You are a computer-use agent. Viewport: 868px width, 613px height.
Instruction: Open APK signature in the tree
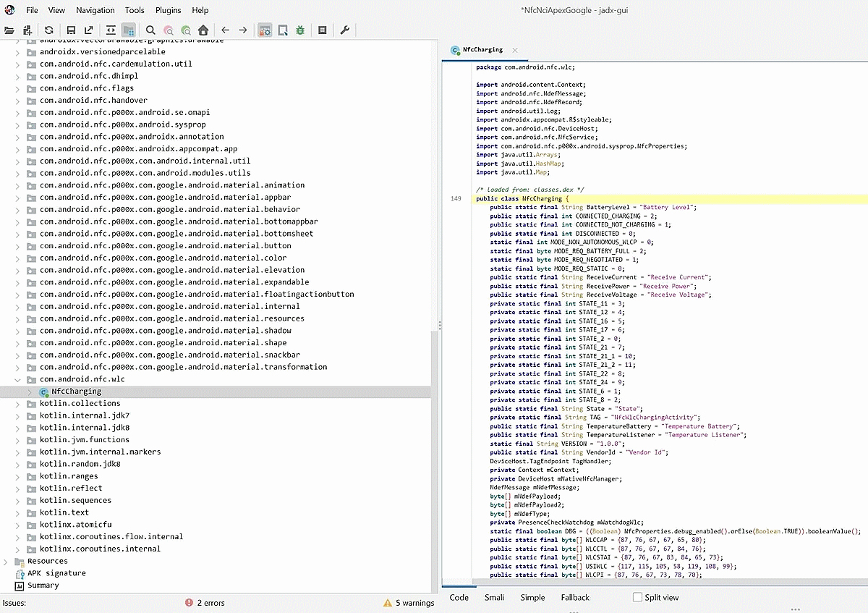[56, 573]
